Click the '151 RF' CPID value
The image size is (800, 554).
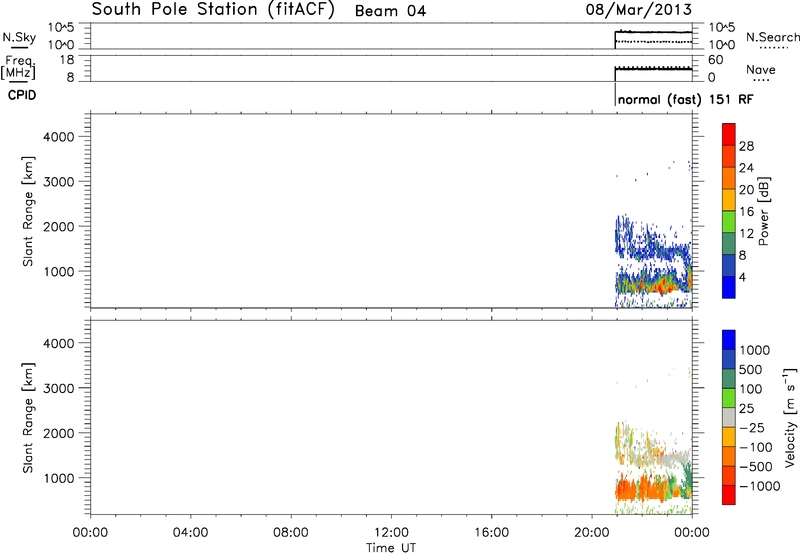(731, 99)
